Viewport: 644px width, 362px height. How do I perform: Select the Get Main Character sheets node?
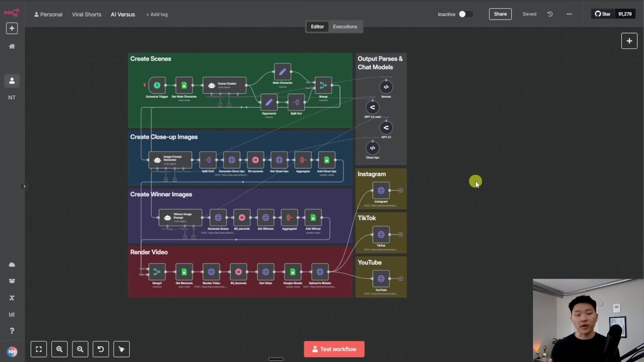(x=184, y=85)
